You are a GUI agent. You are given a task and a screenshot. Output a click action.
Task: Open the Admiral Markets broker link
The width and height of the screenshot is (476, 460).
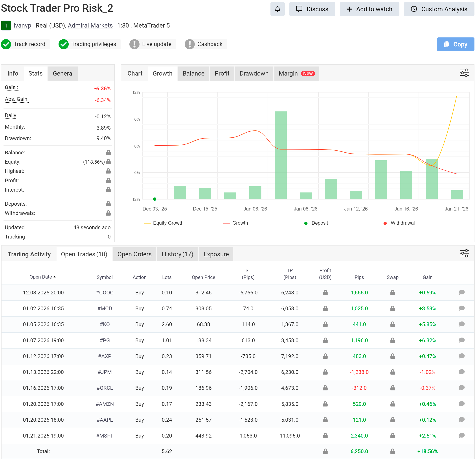[x=90, y=26]
